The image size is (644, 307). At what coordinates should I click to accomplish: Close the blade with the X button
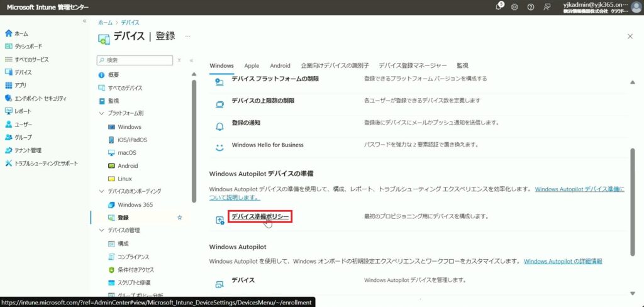[x=630, y=36]
